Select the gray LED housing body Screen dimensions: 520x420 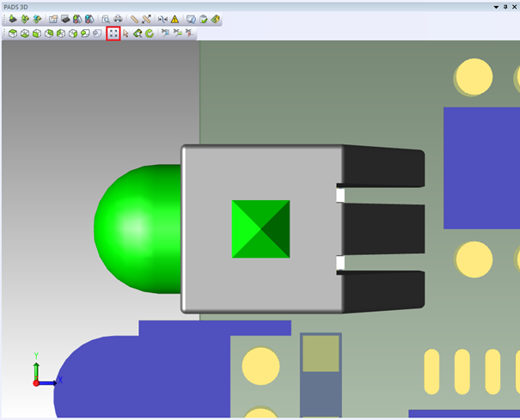point(262,228)
